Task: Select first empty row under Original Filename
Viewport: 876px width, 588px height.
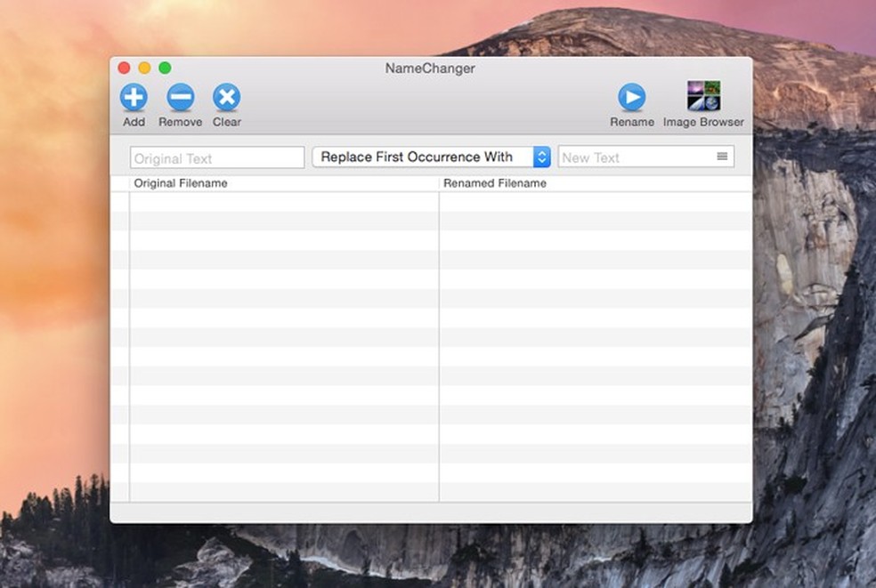Action: [283, 202]
